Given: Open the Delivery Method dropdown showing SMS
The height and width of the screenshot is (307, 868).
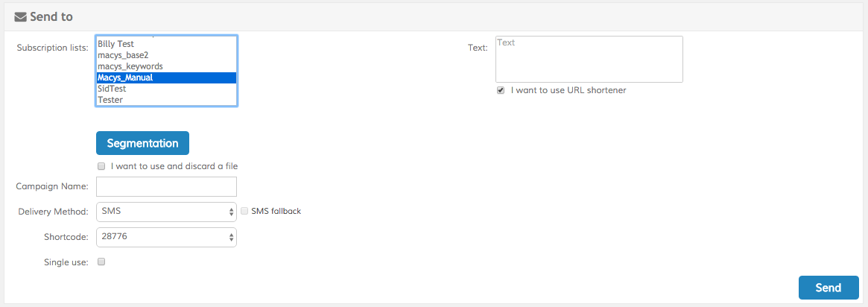Looking at the screenshot, I should pyautogui.click(x=166, y=212).
